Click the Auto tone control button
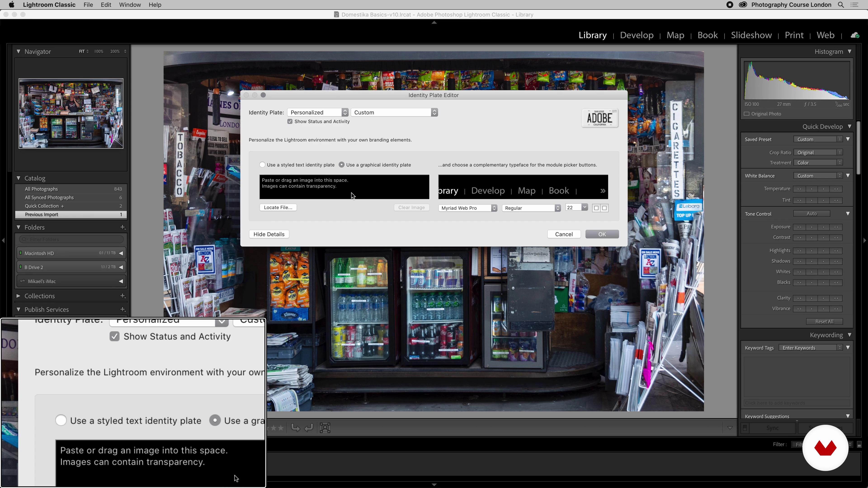This screenshot has height=488, width=868. point(812,214)
